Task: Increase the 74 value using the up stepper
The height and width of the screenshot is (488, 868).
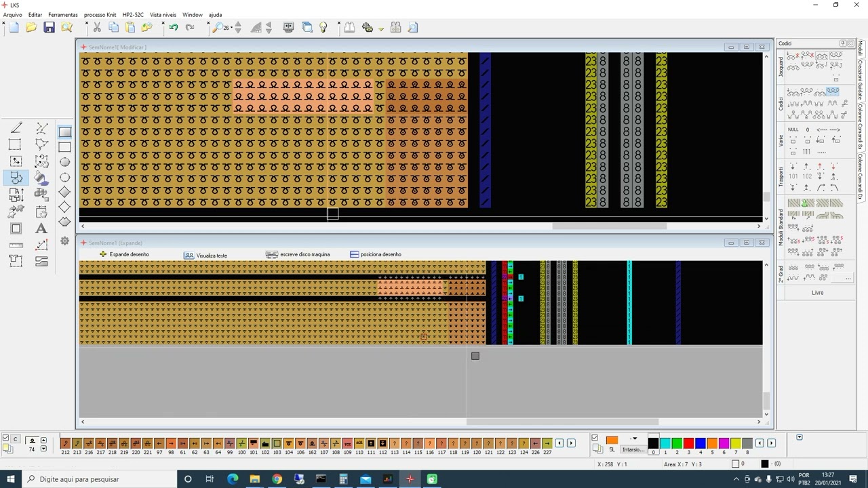Action: [x=43, y=441]
